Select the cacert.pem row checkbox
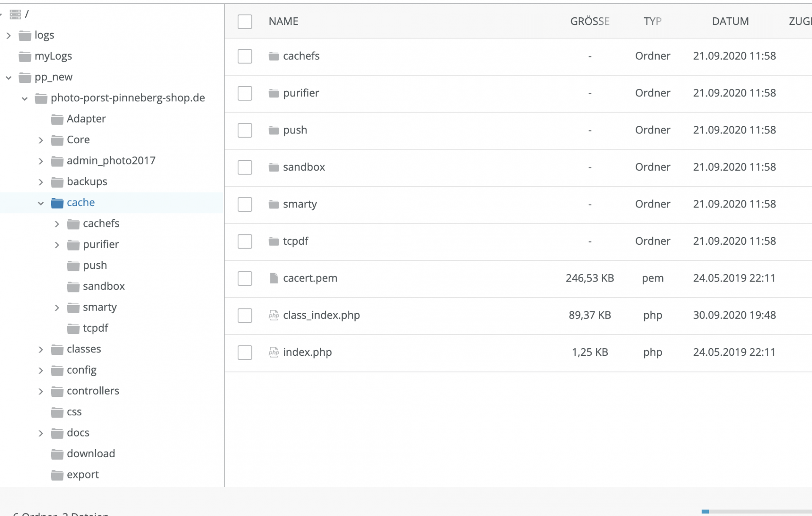812x516 pixels. pyautogui.click(x=245, y=278)
